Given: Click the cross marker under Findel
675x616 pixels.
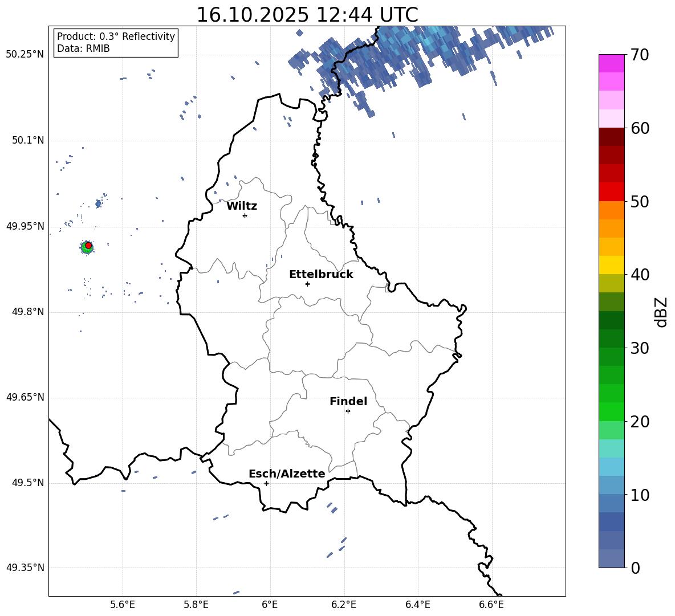Looking at the screenshot, I should [x=348, y=411].
